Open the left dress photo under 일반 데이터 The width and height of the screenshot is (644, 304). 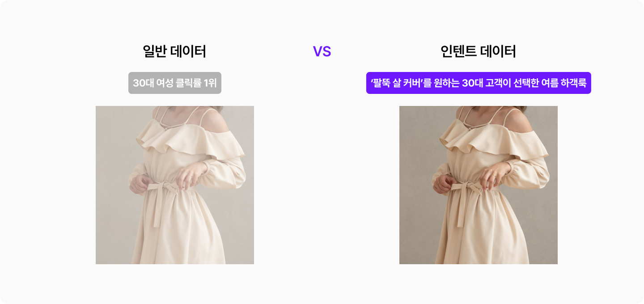(175, 185)
